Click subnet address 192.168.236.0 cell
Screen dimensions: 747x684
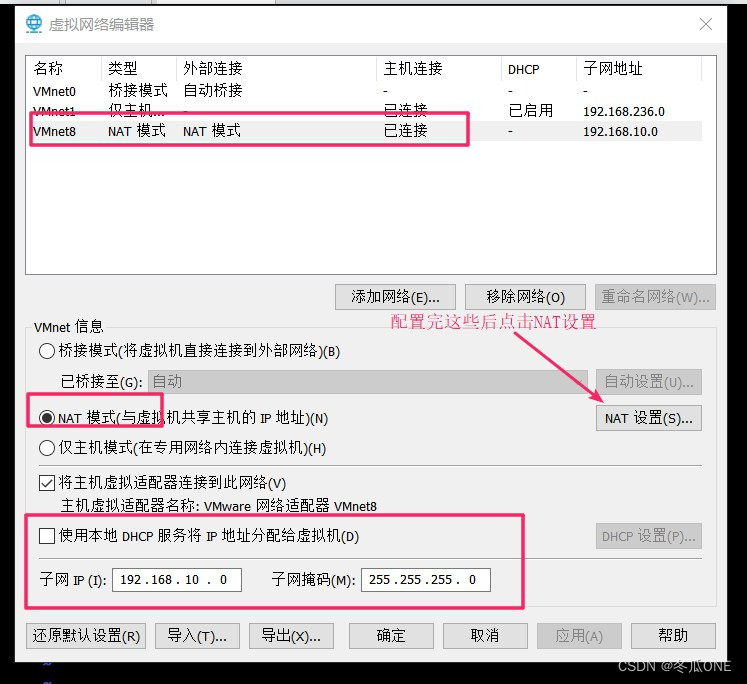pyautogui.click(x=624, y=111)
